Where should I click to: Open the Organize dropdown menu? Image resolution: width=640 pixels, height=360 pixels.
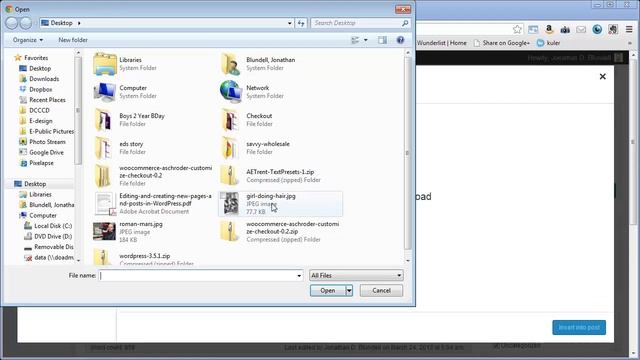[27, 40]
